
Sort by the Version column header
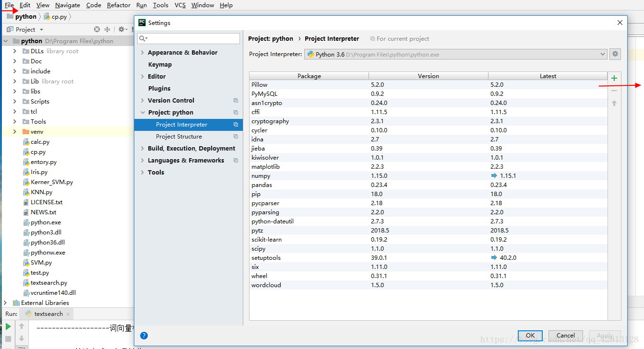pyautogui.click(x=429, y=76)
